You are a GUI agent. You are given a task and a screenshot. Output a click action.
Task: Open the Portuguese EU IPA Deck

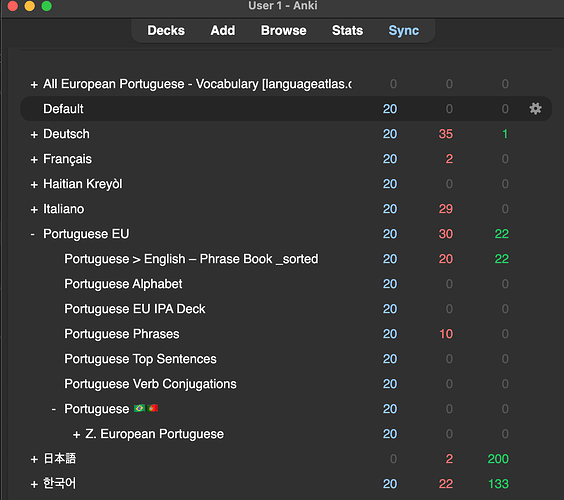(x=135, y=309)
